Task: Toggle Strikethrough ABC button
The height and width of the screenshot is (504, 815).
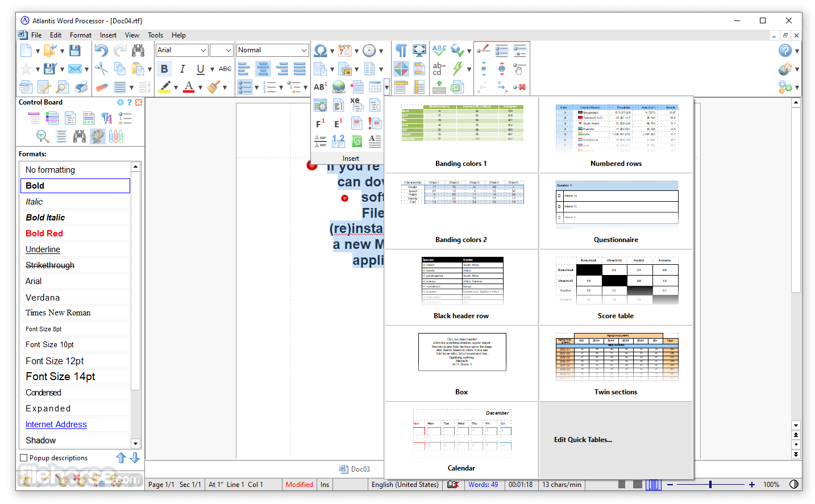Action: (225, 69)
